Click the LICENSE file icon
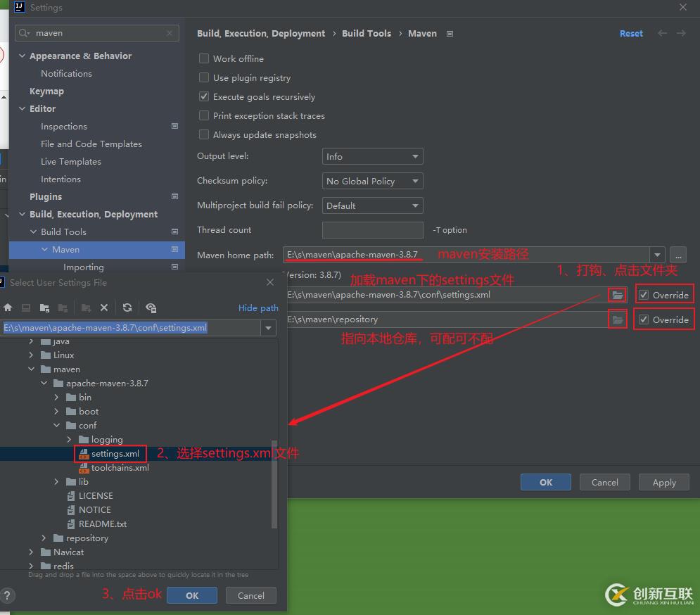Viewport: 700px width, 615px height. [70, 496]
